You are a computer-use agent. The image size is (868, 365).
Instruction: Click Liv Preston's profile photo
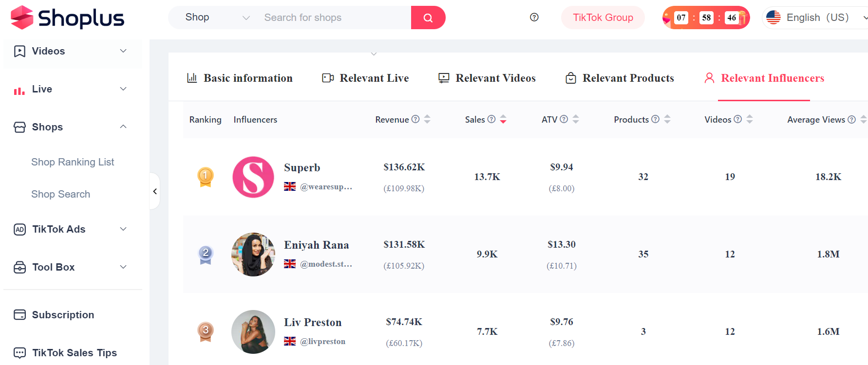pyautogui.click(x=253, y=332)
